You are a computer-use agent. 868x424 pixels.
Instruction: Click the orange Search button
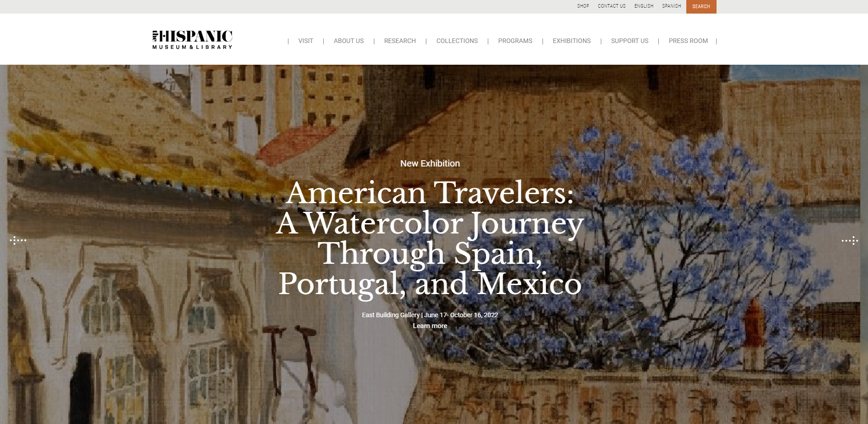coord(701,6)
